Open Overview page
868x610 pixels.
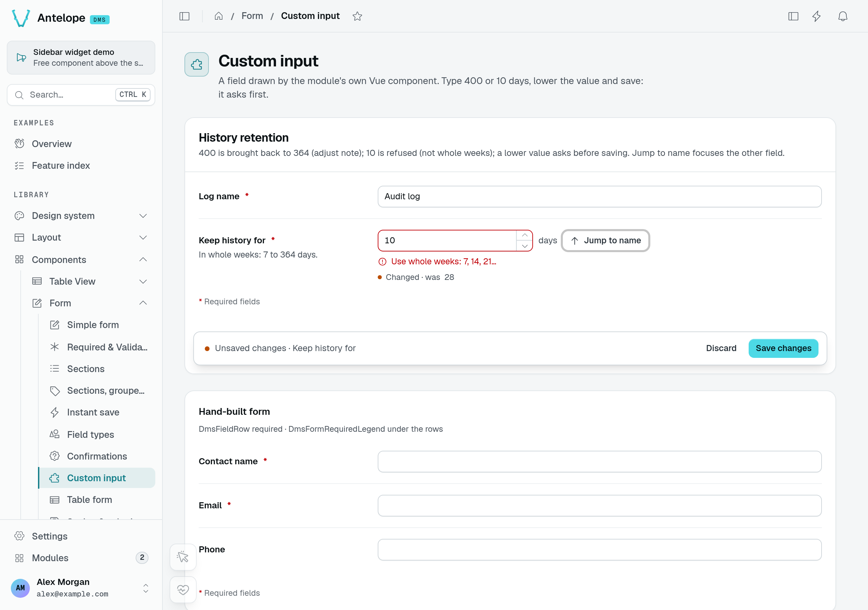pos(81,144)
